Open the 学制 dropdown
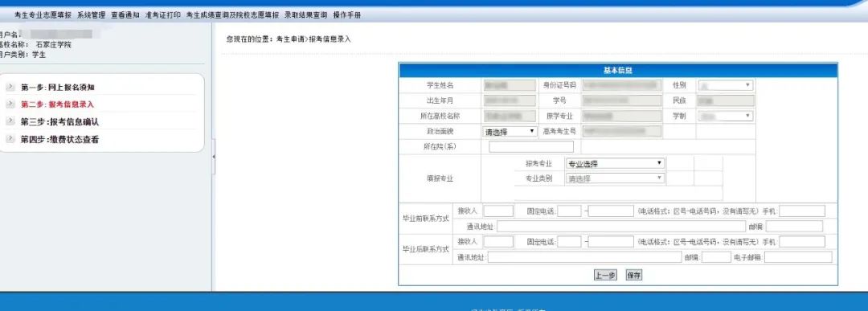 click(x=725, y=117)
